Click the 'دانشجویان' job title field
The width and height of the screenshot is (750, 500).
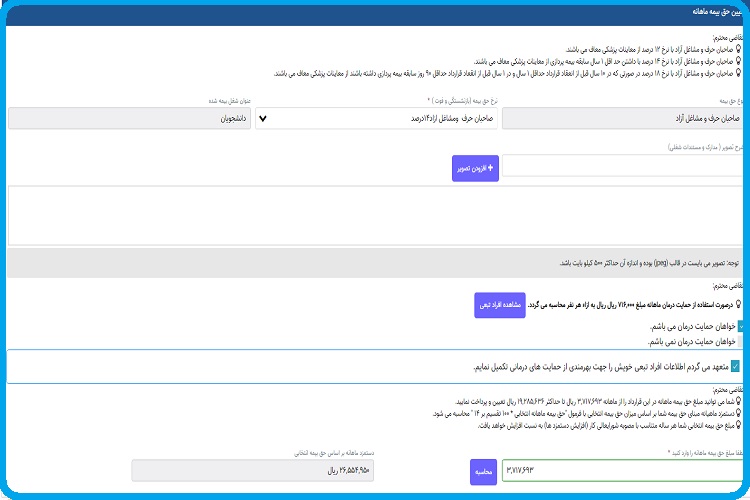click(x=129, y=118)
